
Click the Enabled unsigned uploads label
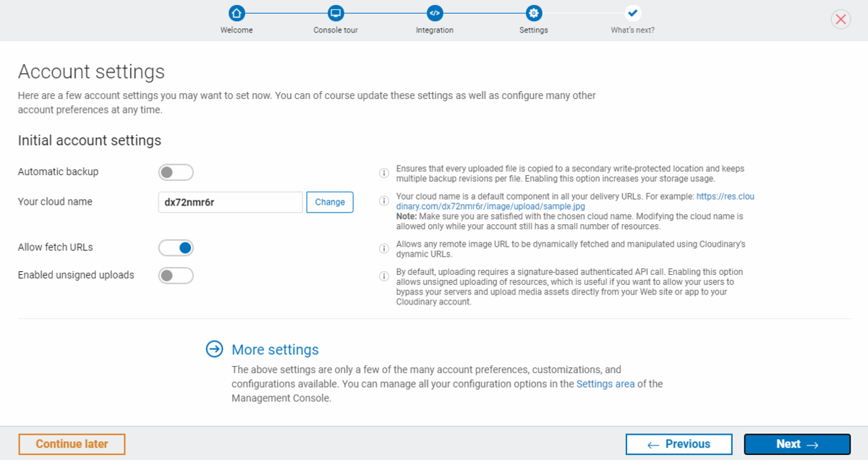76,275
